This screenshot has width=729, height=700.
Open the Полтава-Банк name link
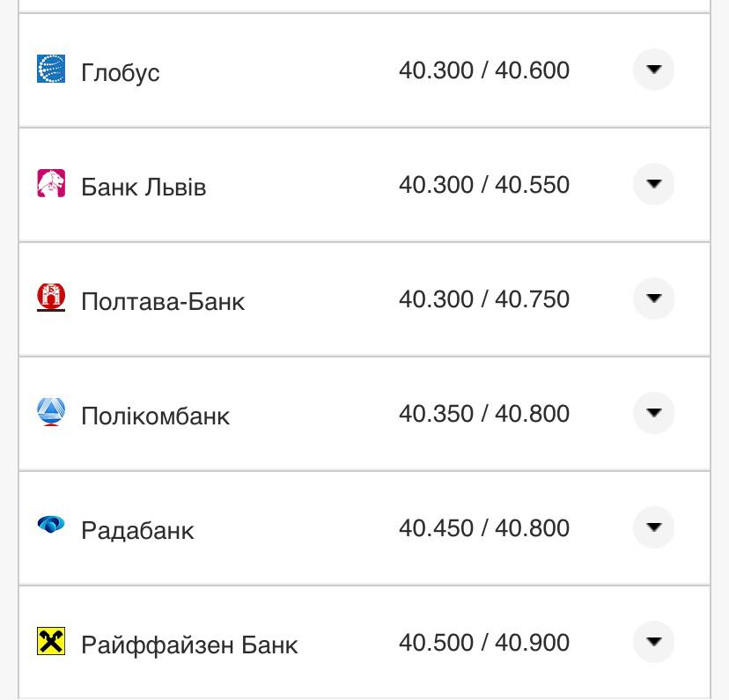[x=163, y=301]
